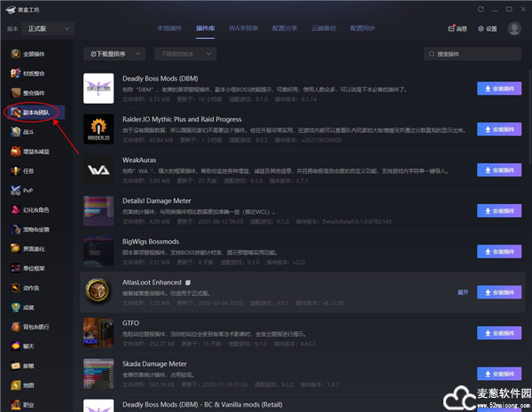Select the 战斗 combat category icon

coord(15,131)
